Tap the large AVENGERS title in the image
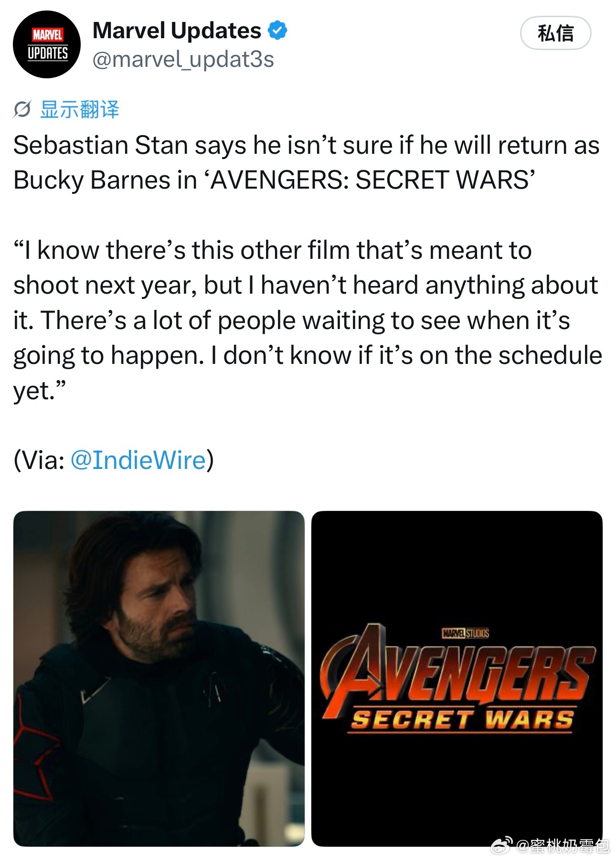The width and height of the screenshot is (616, 861). click(x=458, y=669)
